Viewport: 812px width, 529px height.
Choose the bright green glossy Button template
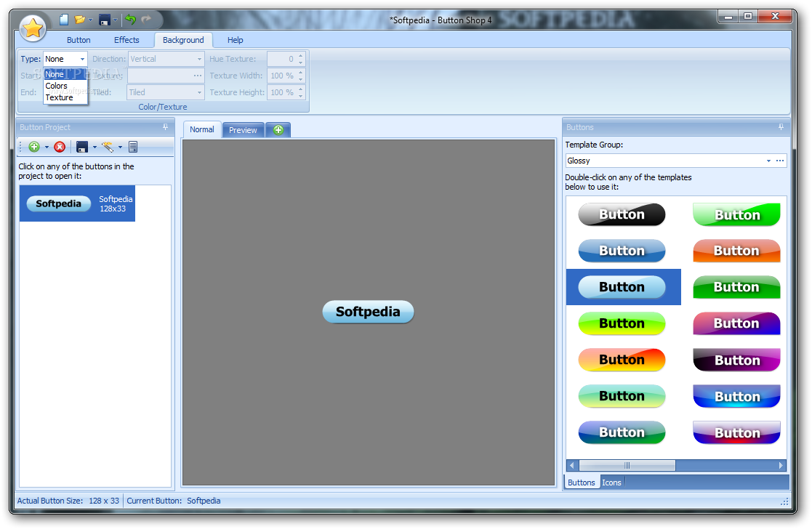737,214
